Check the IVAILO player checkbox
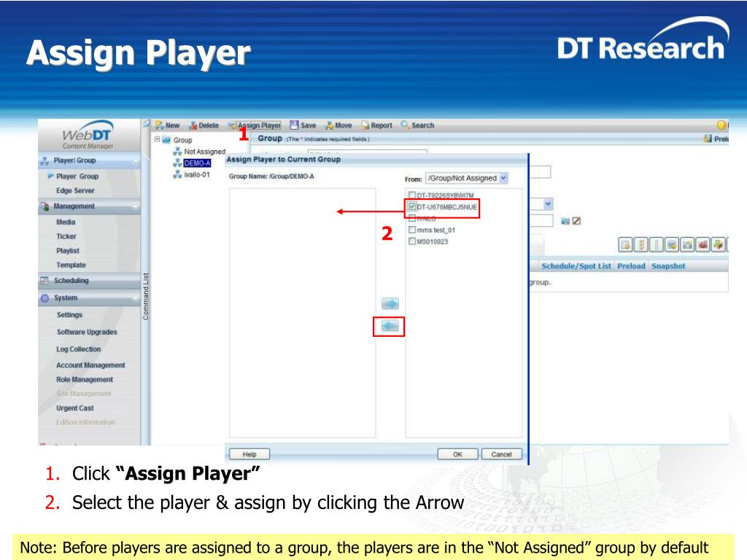The height and width of the screenshot is (560, 747). click(412, 218)
